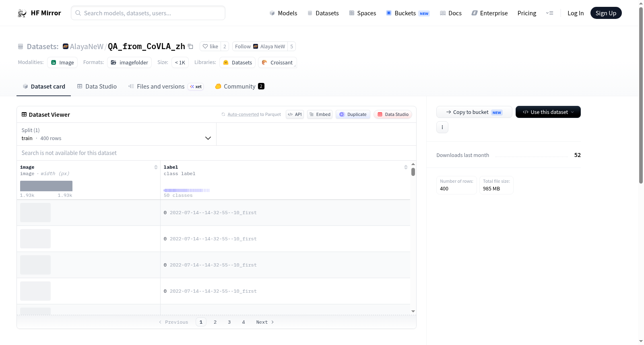644x345 pixels.
Task: Click the Sign Up button
Action: pyautogui.click(x=606, y=13)
